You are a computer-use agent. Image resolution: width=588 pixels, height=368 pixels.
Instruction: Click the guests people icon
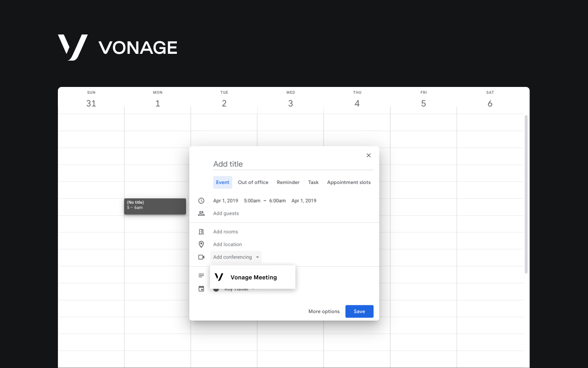pyautogui.click(x=201, y=213)
